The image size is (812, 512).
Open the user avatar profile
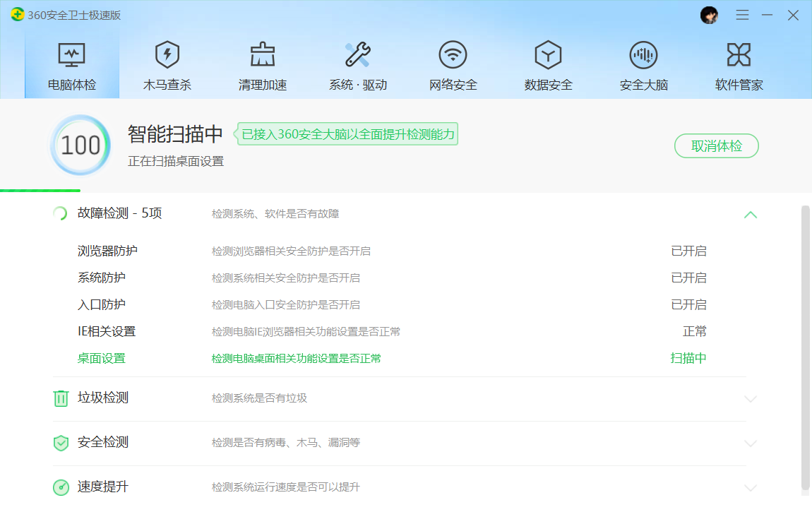pyautogui.click(x=709, y=15)
